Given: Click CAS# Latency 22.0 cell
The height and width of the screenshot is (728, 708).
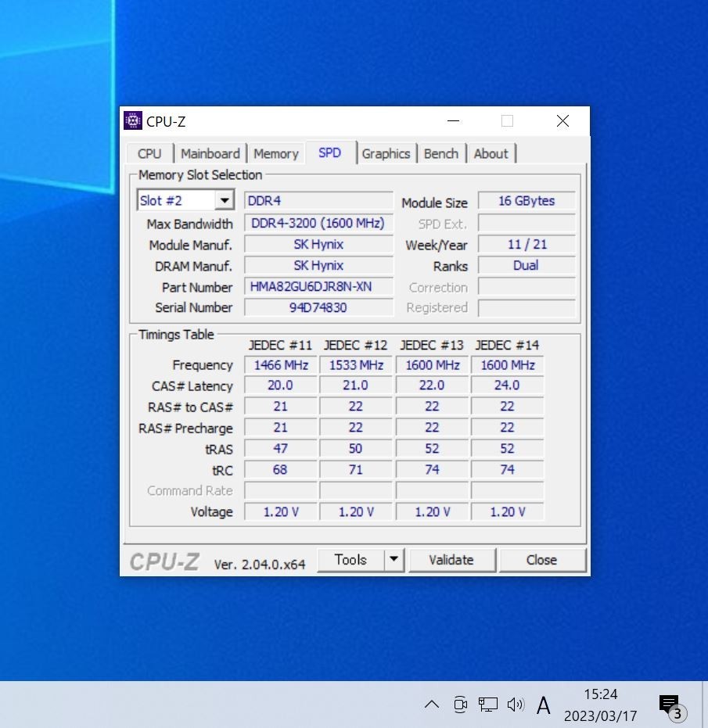Looking at the screenshot, I should 432,386.
